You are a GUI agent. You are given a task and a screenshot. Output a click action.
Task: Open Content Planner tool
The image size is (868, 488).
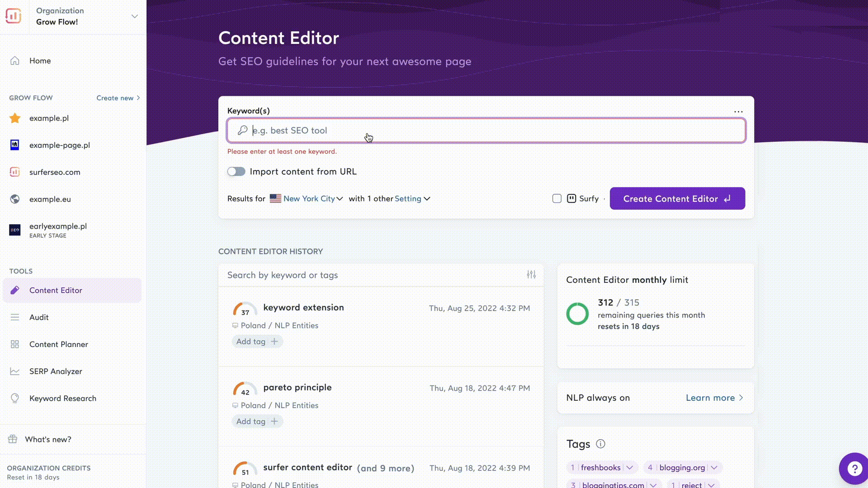pyautogui.click(x=59, y=344)
